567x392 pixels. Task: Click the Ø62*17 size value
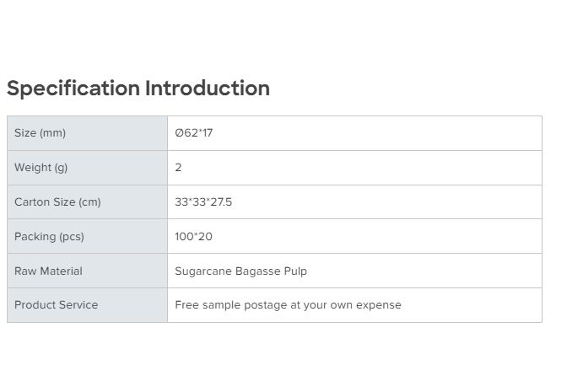[x=193, y=133]
